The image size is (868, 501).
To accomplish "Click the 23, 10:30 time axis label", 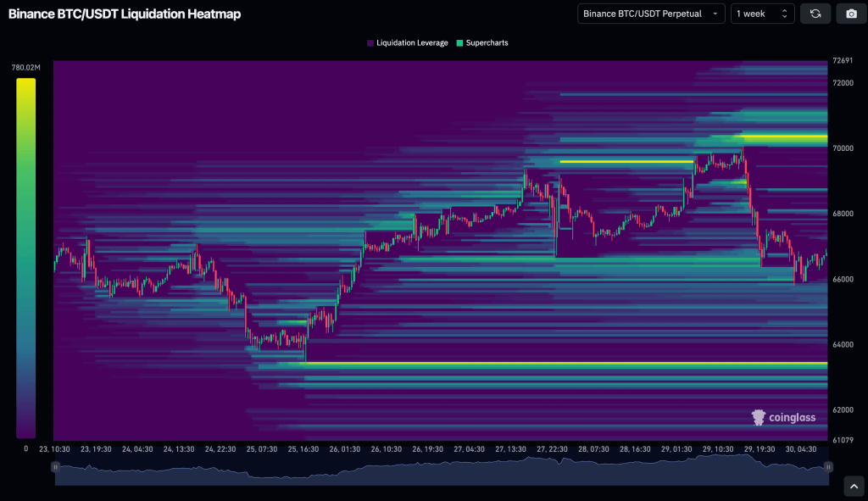I will [x=54, y=449].
